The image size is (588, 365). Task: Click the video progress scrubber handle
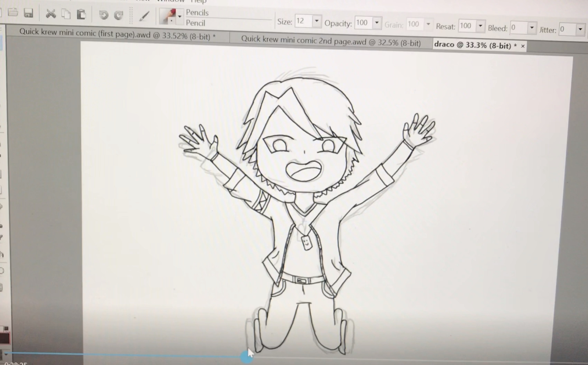[x=247, y=357]
